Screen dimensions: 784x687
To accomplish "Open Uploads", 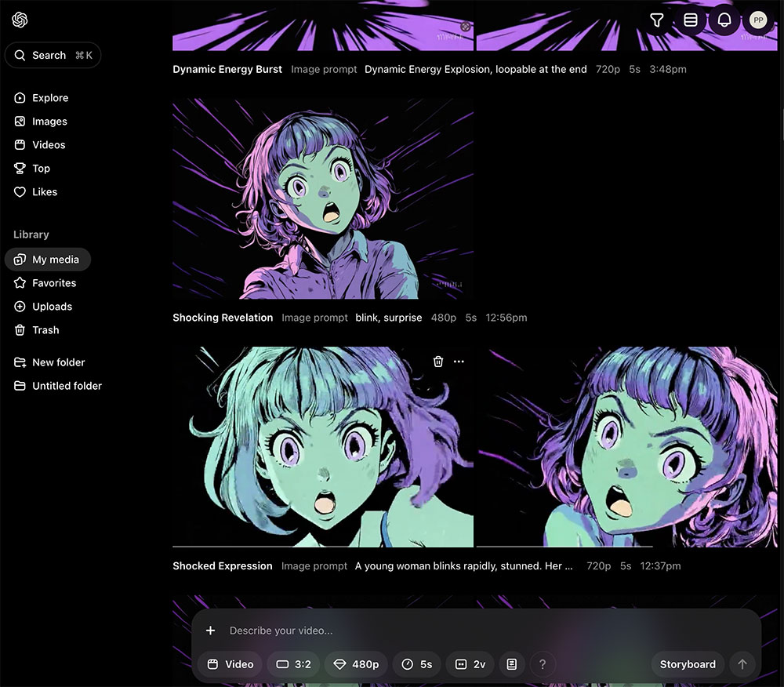I will click(x=43, y=307).
